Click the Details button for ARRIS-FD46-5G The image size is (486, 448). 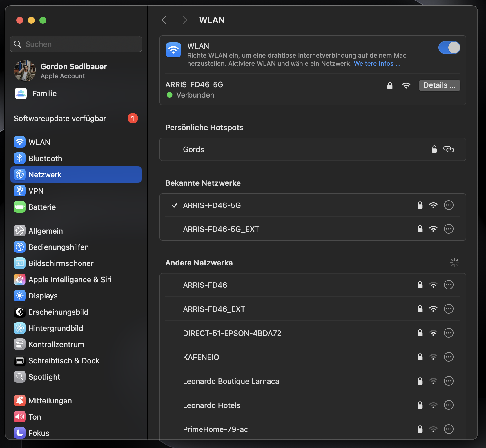[439, 85]
